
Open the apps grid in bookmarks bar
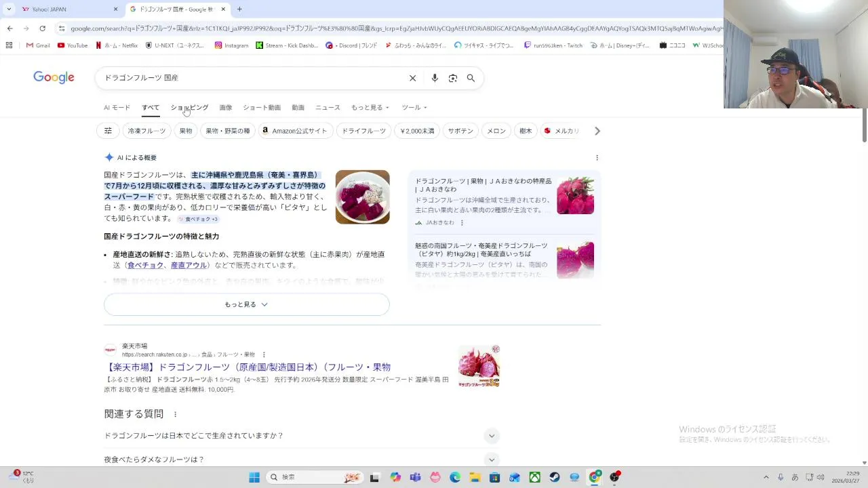tap(9, 45)
